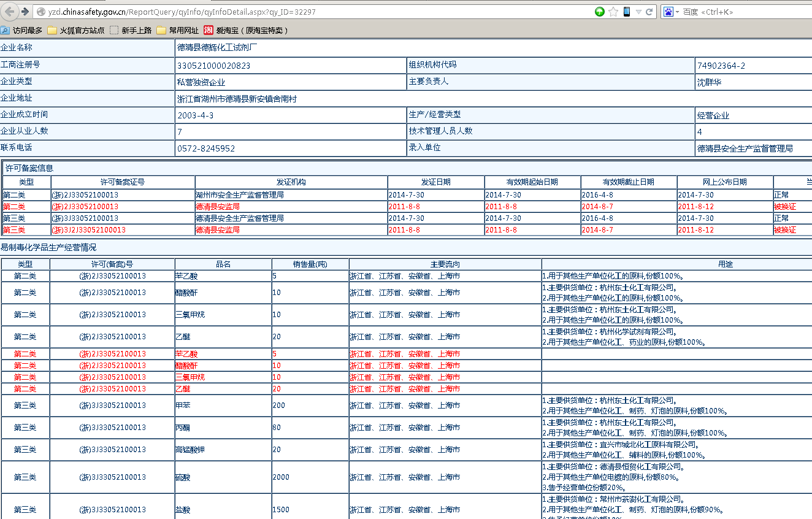Click sales quantity 1500 in 盐酸 row
The width and height of the screenshot is (812, 519).
coord(281,510)
